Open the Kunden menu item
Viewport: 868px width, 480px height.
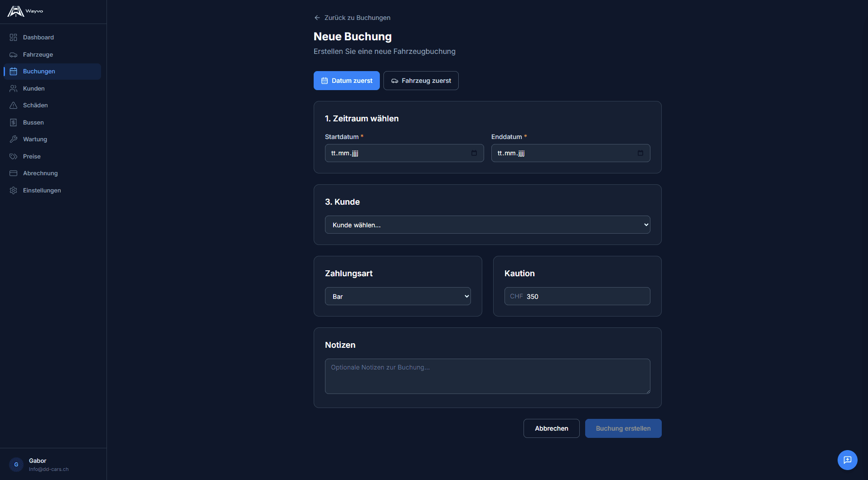tap(34, 88)
